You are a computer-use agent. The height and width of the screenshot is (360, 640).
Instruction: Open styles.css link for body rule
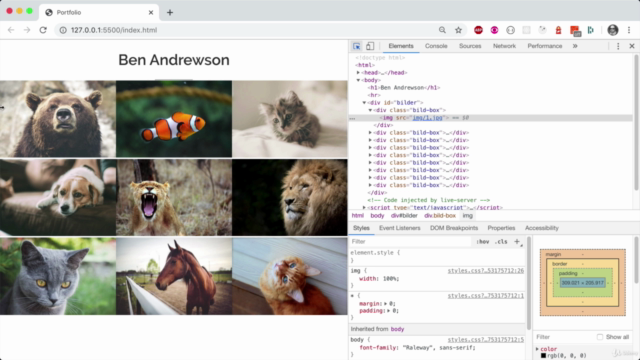[486, 340]
